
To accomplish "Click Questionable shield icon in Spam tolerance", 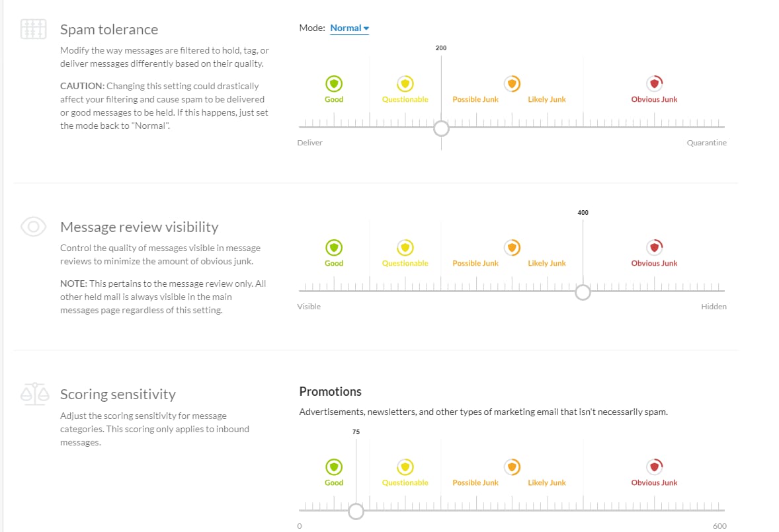I will point(405,84).
